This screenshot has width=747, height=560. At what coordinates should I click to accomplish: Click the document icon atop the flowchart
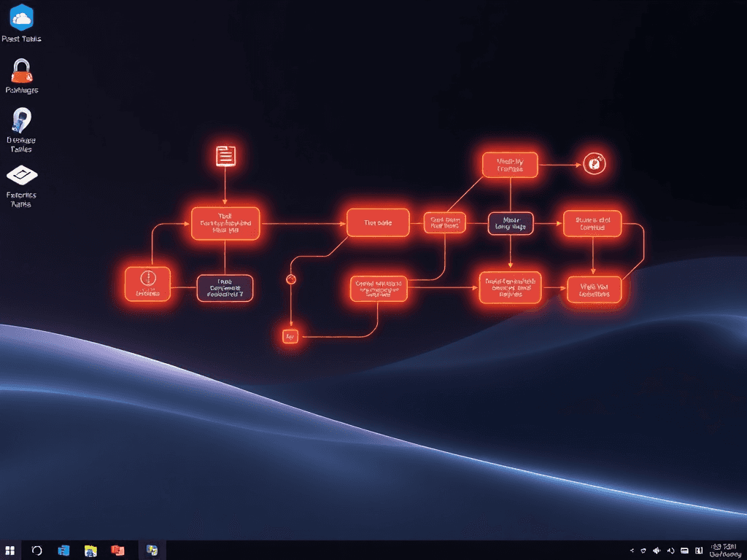[x=225, y=155]
